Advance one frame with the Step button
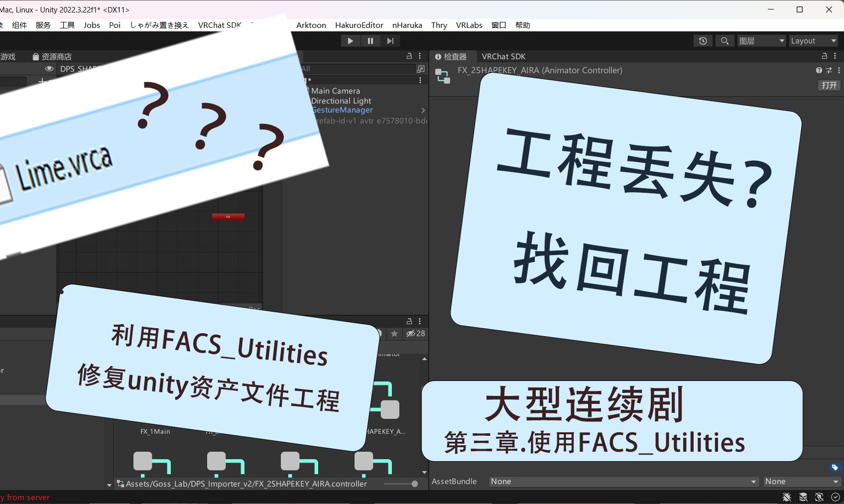The image size is (844, 504). pyautogui.click(x=390, y=41)
